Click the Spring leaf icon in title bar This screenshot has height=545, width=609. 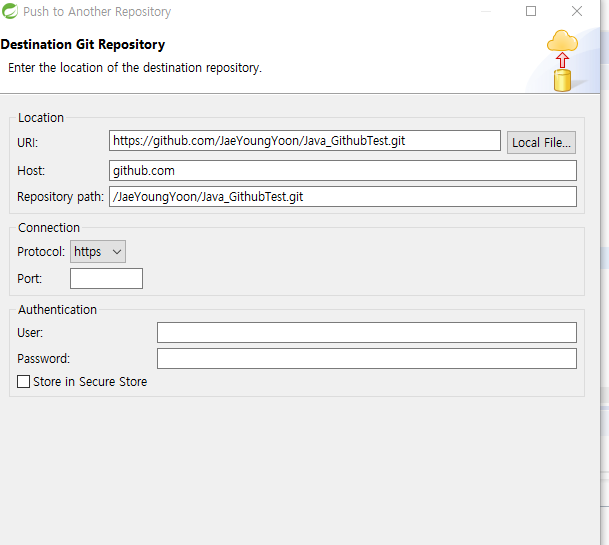(10, 11)
